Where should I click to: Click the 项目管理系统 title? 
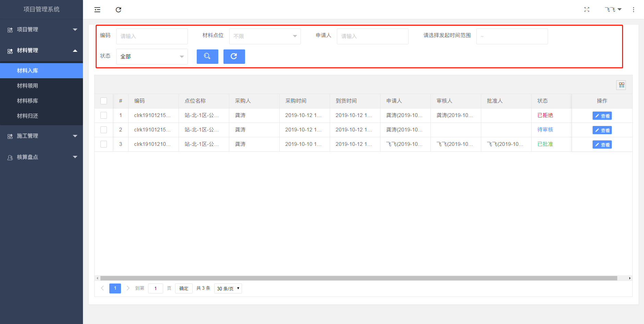(x=41, y=9)
